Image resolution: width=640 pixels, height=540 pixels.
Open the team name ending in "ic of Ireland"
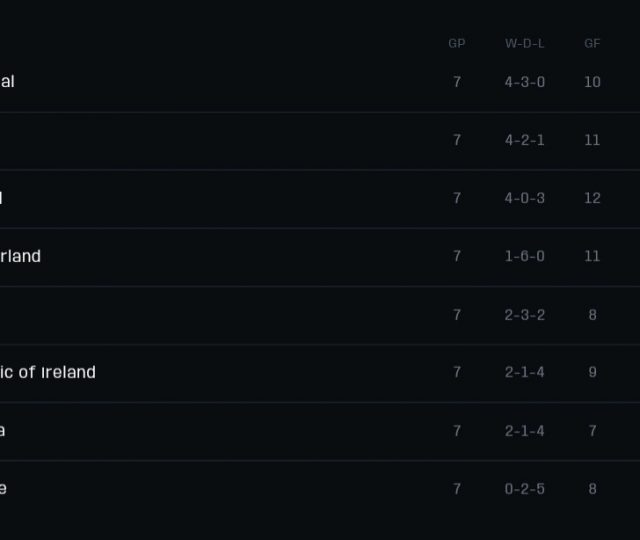tap(47, 372)
